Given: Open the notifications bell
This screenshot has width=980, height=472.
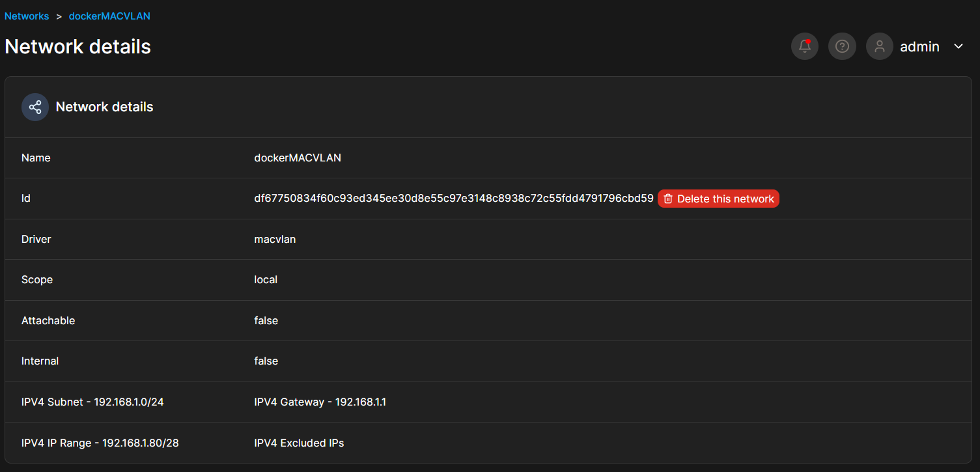Looking at the screenshot, I should pos(805,47).
